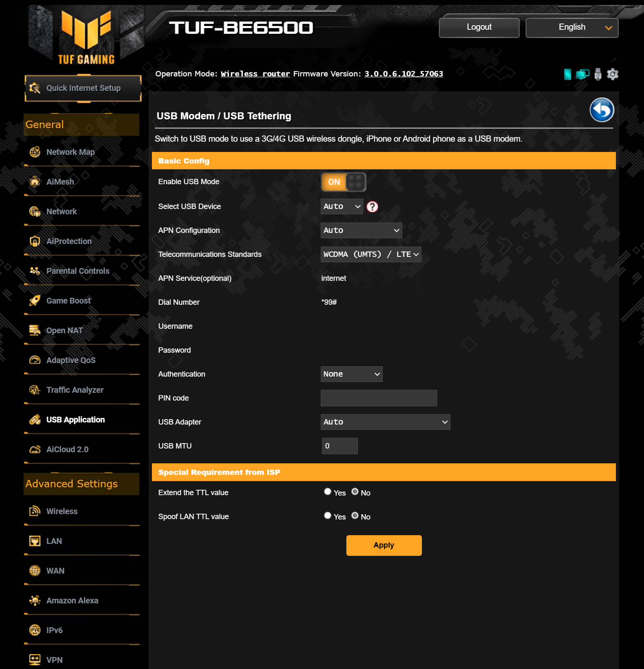Viewport: 644px width, 669px height.
Task: Click the blue back arrow icon
Action: point(602,110)
